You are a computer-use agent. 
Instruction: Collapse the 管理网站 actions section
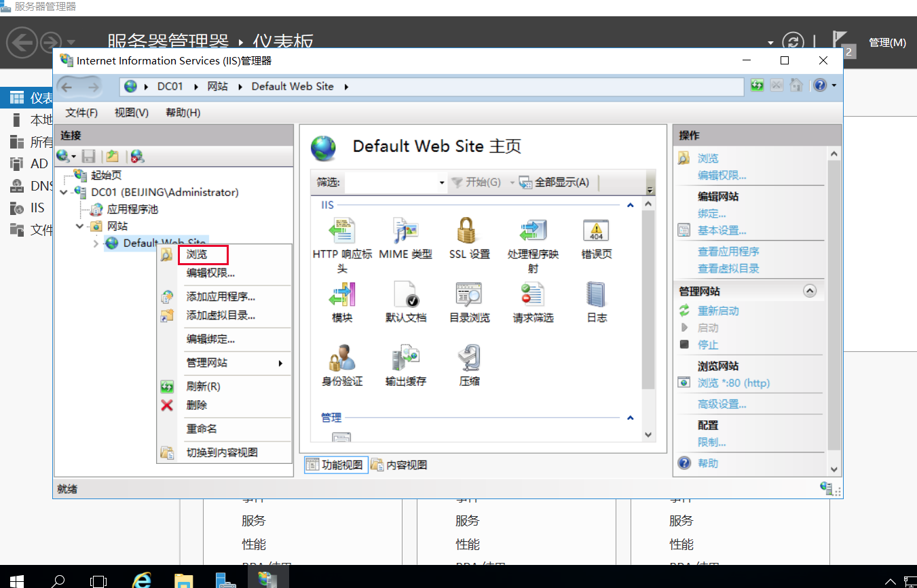coord(809,291)
